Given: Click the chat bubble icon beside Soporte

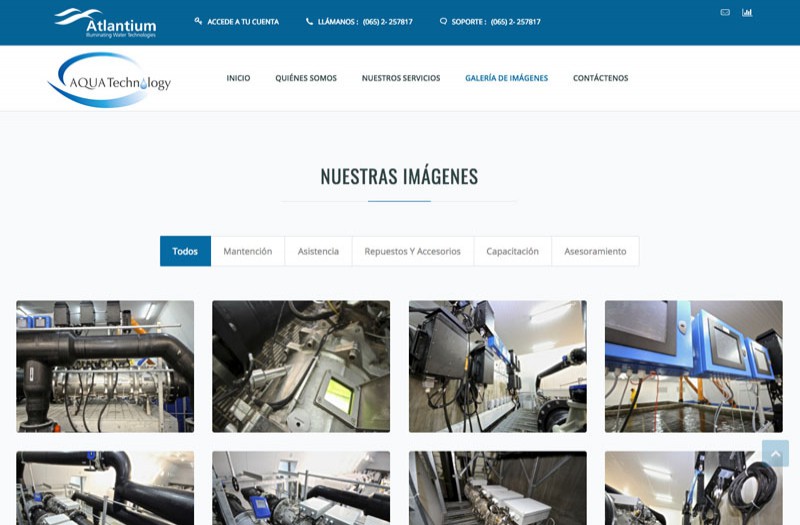Looking at the screenshot, I should 443,21.
